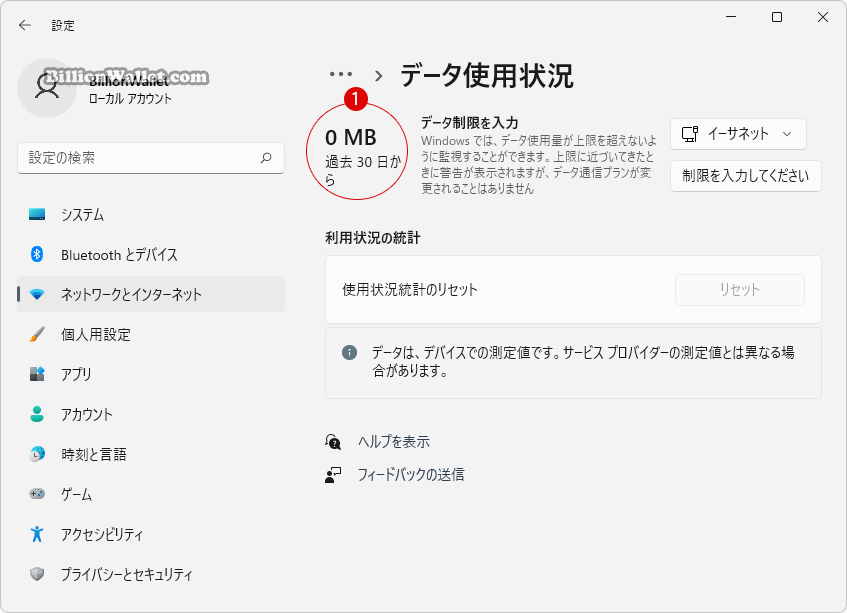
Task: Click the breadcrumb chevron arrow
Action: click(x=379, y=76)
